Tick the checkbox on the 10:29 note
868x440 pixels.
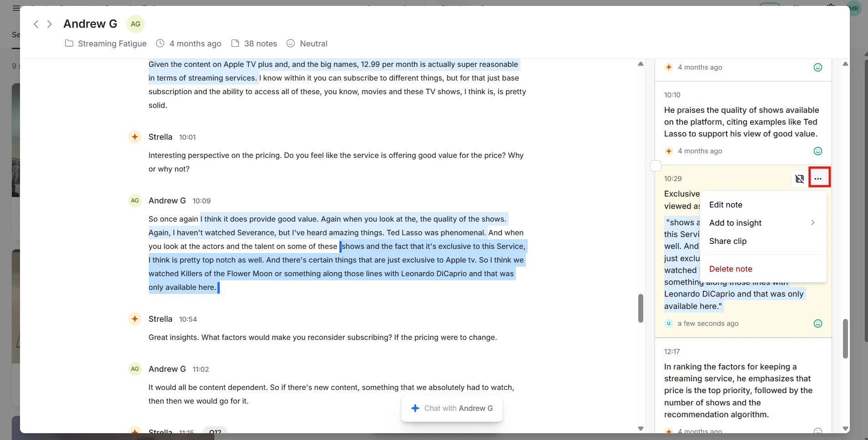(656, 166)
